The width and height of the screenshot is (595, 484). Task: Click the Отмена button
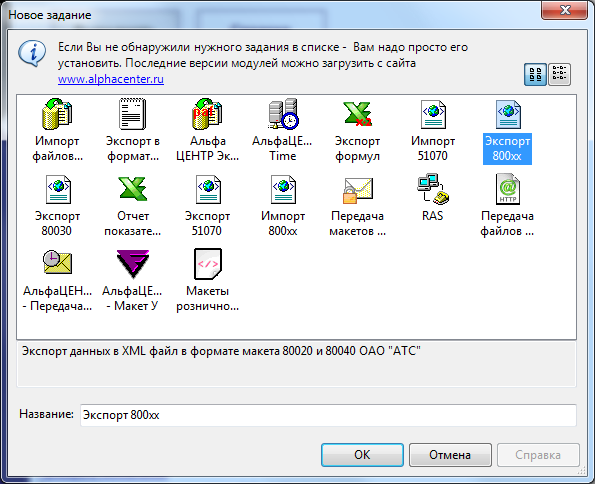[450, 455]
